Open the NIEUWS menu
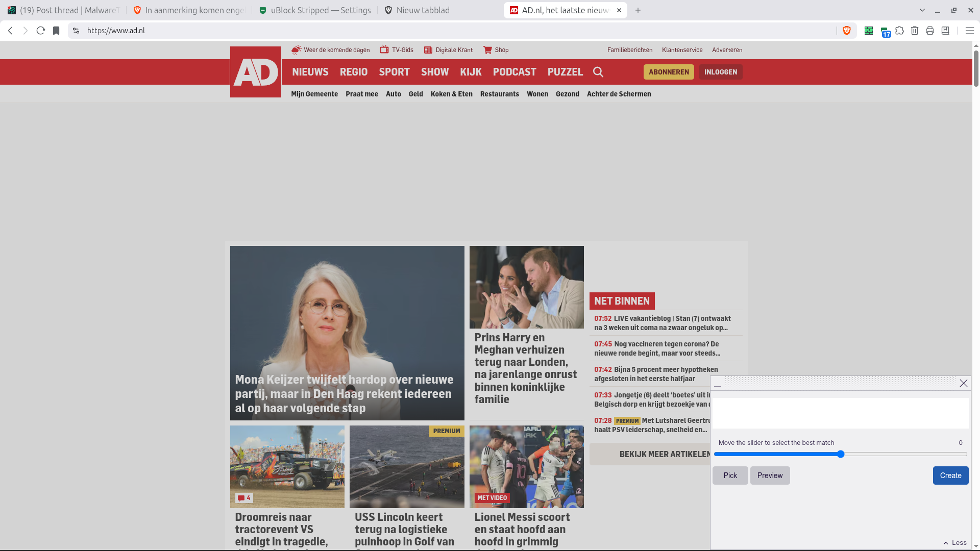 tap(310, 72)
